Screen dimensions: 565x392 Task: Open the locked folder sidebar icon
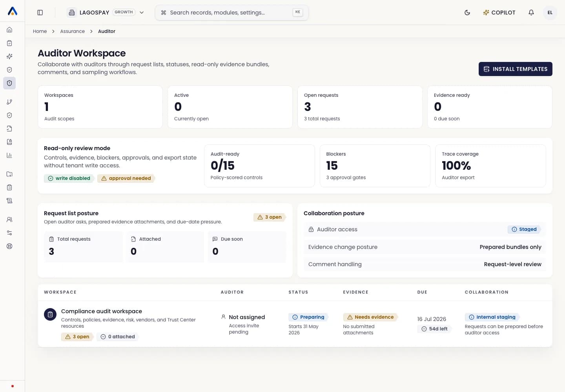click(9, 174)
